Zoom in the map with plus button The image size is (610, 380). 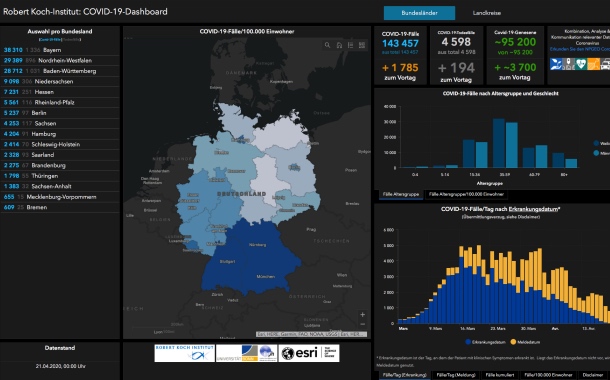point(363,314)
